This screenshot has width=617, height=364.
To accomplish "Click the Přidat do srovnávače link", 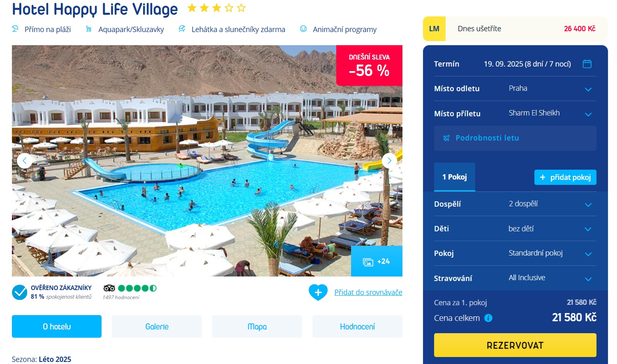I will click(x=368, y=293).
